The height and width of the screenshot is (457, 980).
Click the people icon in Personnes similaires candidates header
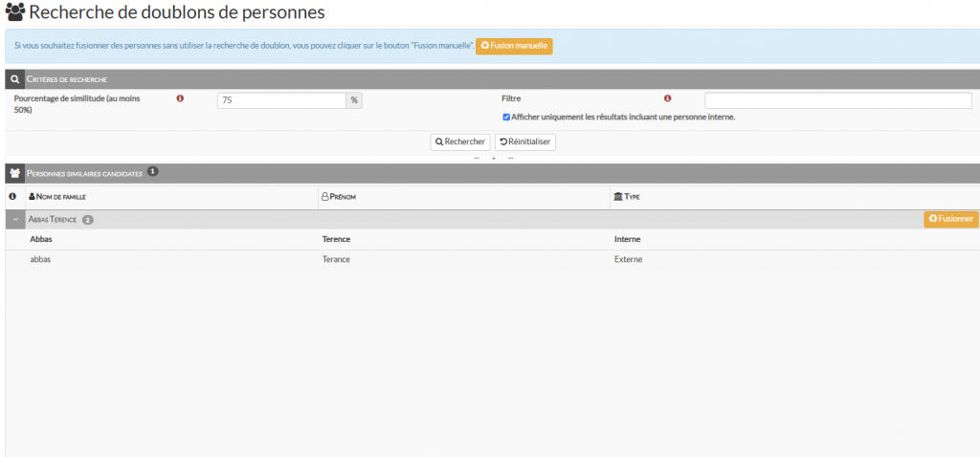[15, 174]
